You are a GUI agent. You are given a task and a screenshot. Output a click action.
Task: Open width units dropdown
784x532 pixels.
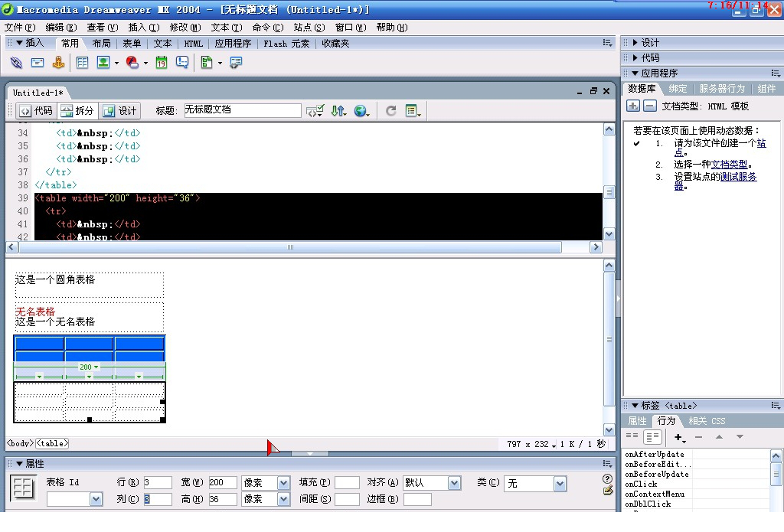[283, 483]
